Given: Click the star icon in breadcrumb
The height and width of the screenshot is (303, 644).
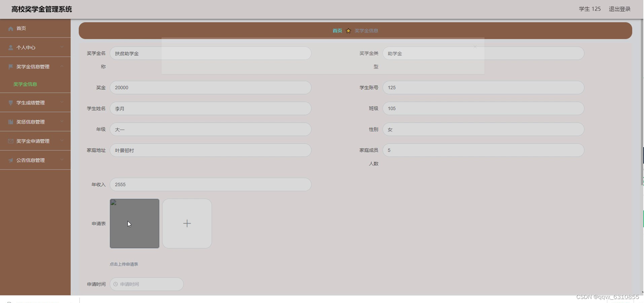Looking at the screenshot, I should tap(348, 31).
